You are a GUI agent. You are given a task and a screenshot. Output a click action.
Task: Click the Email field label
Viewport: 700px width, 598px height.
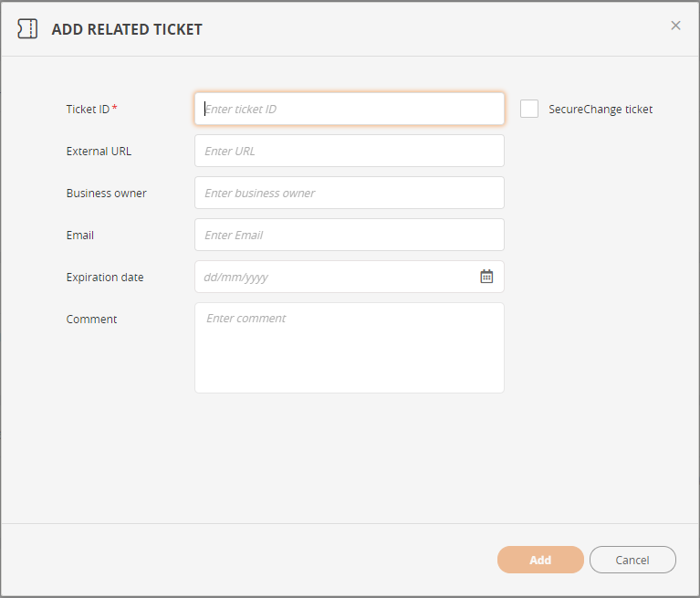pos(80,236)
